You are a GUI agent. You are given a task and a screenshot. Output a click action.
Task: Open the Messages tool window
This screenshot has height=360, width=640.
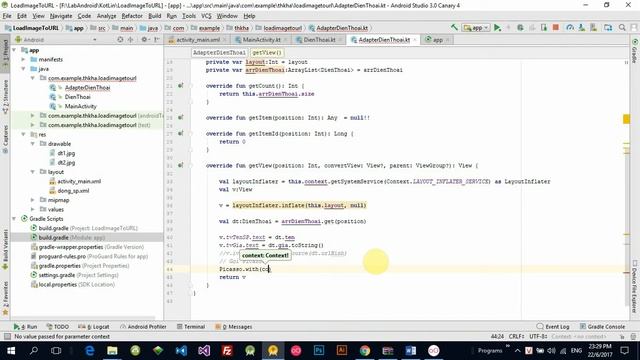pos(234,327)
